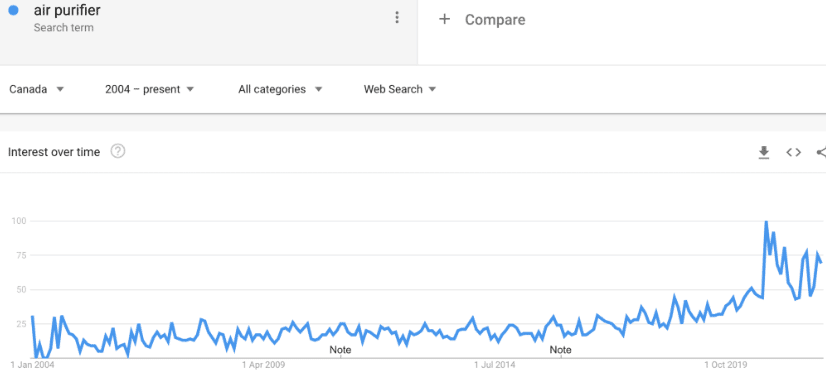Open the three-dot menu for air purifier term
Image resolution: width=835 pixels, height=384 pixels.
pos(397,18)
